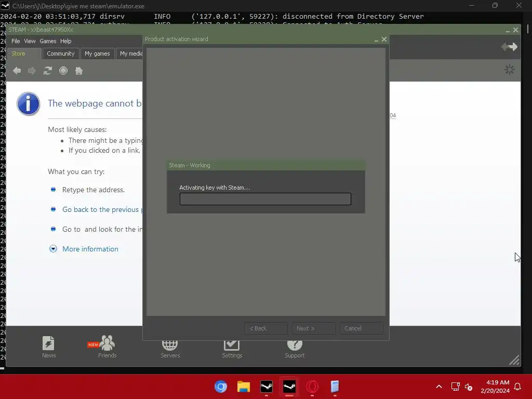Screen dimensions: 532x399
Task: Open Steam Settings from bottom bar
Action: click(232, 350)
